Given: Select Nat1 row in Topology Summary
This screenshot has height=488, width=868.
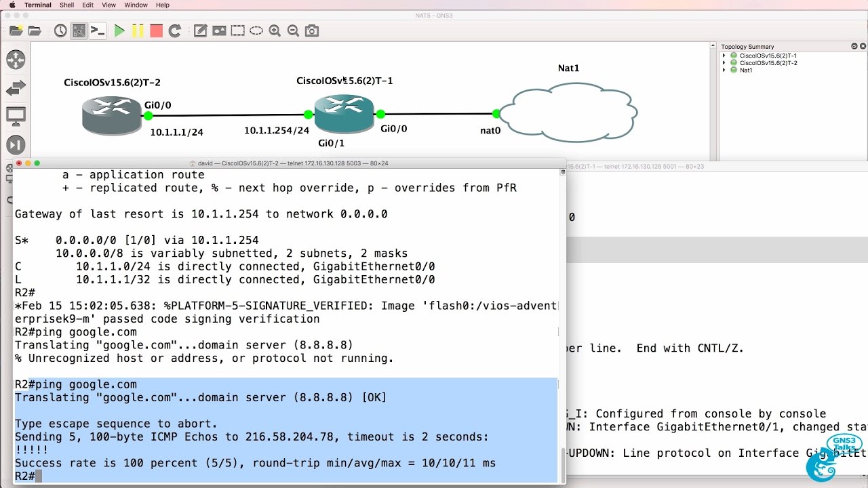Looking at the screenshot, I should click(x=746, y=70).
